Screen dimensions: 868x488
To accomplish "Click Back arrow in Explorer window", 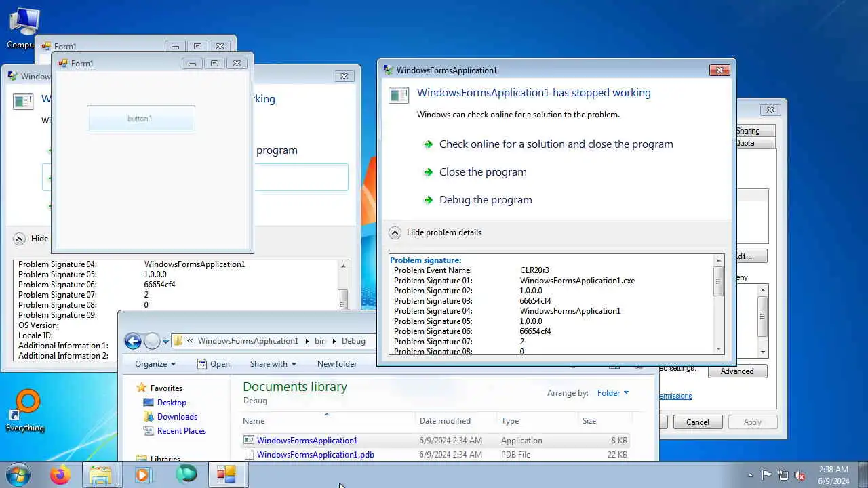I will point(133,341).
